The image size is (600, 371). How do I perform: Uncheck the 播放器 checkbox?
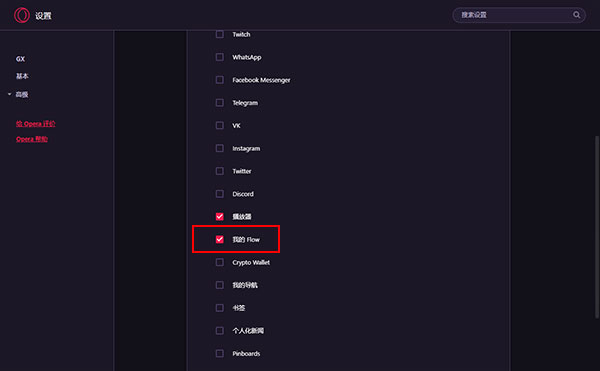[220, 216]
